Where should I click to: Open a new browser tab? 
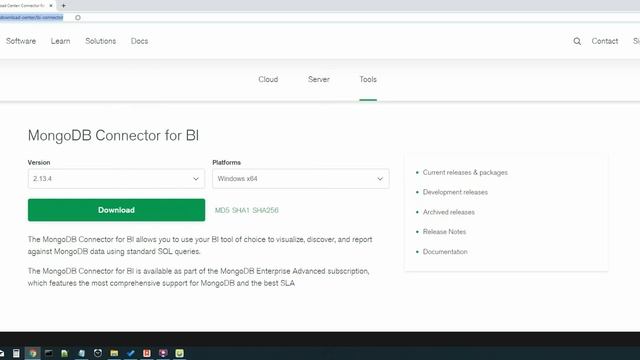[63, 6]
